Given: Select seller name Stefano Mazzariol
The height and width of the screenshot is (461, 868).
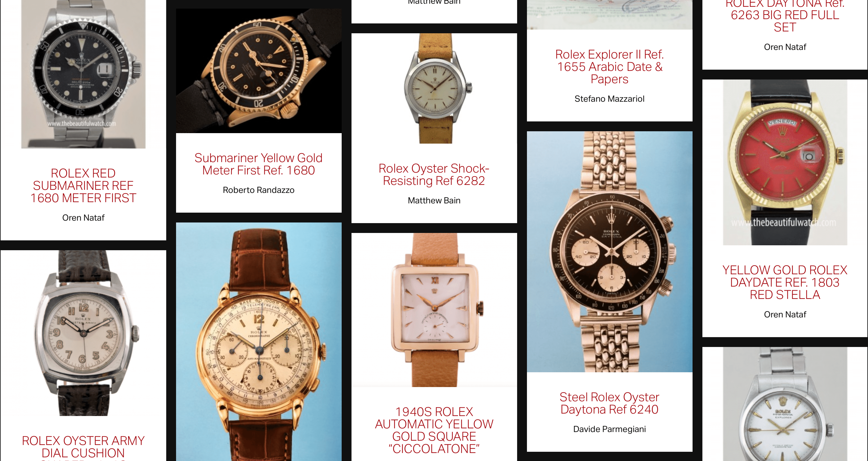Looking at the screenshot, I should (609, 99).
